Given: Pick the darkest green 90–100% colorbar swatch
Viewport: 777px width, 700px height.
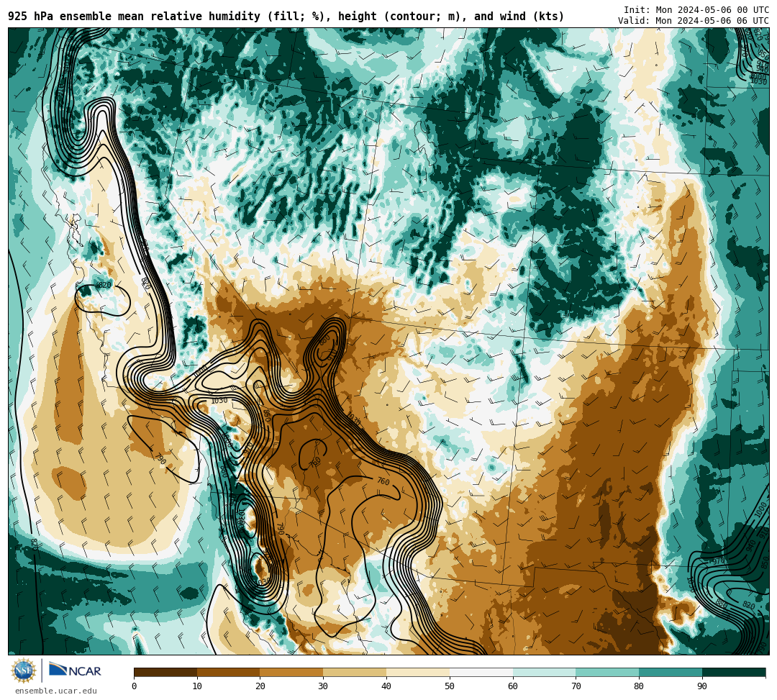Looking at the screenshot, I should pyautogui.click(x=734, y=672).
